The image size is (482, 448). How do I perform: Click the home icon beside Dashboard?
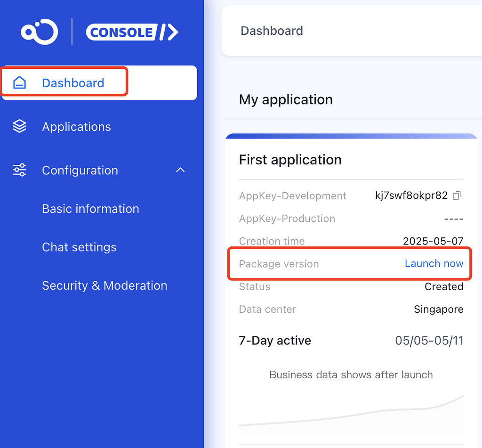[19, 82]
